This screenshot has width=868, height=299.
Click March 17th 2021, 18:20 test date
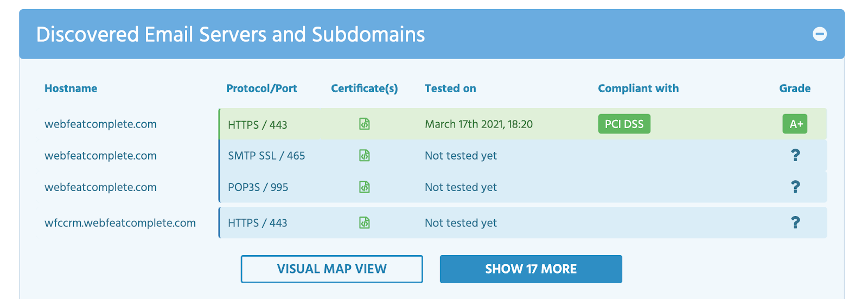(x=478, y=124)
